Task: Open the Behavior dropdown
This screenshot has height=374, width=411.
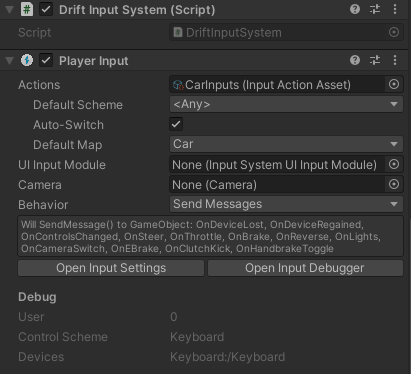Action: (x=286, y=204)
